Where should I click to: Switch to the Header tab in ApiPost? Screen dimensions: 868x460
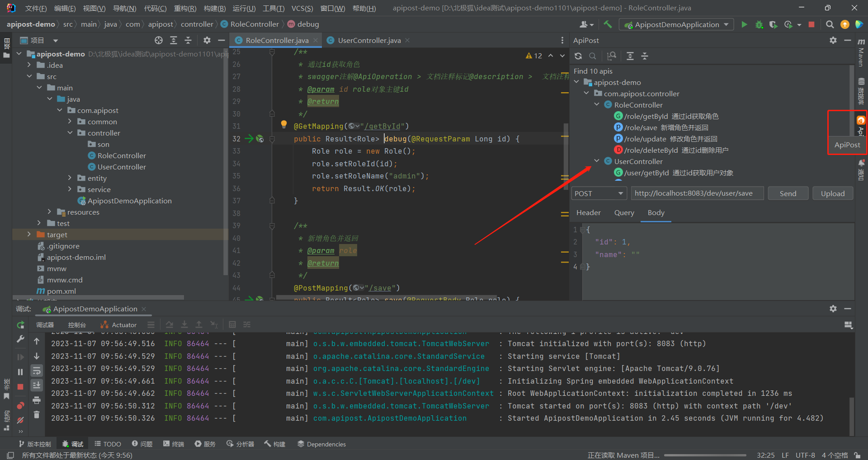point(588,212)
